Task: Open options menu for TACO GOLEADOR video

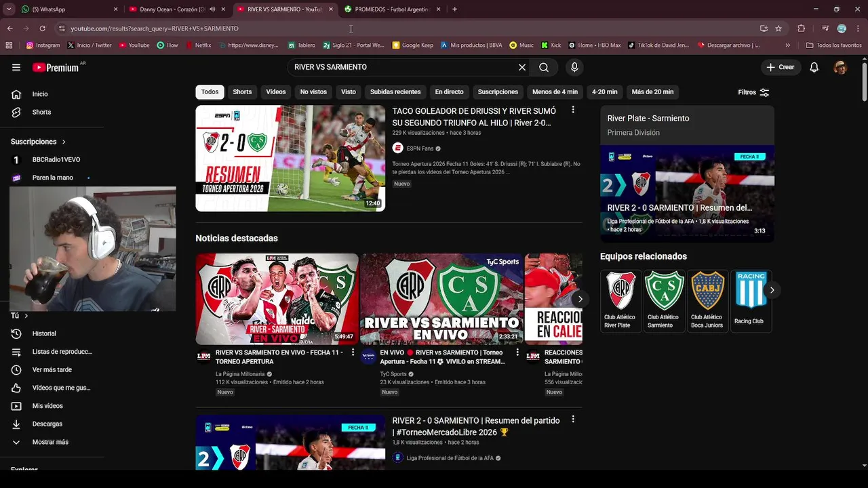Action: tap(573, 110)
